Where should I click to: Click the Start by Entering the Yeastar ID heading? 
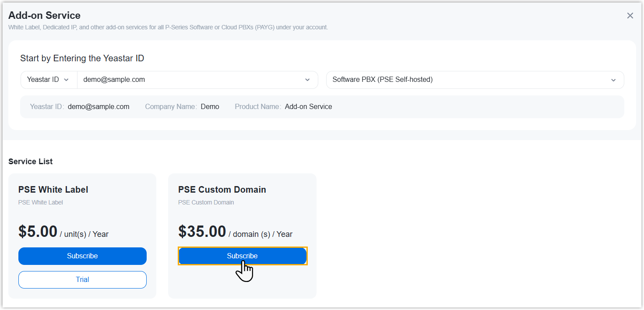(82, 58)
